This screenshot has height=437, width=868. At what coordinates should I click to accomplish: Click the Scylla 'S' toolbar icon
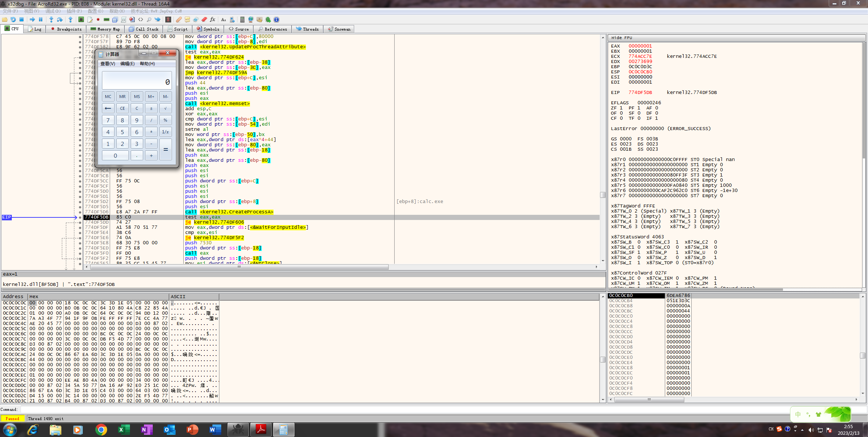168,20
